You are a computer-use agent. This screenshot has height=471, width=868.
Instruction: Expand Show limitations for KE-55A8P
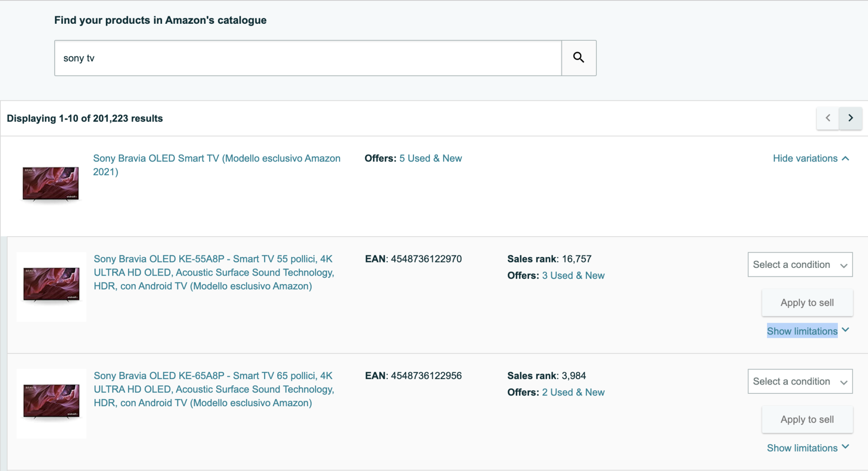tap(808, 331)
